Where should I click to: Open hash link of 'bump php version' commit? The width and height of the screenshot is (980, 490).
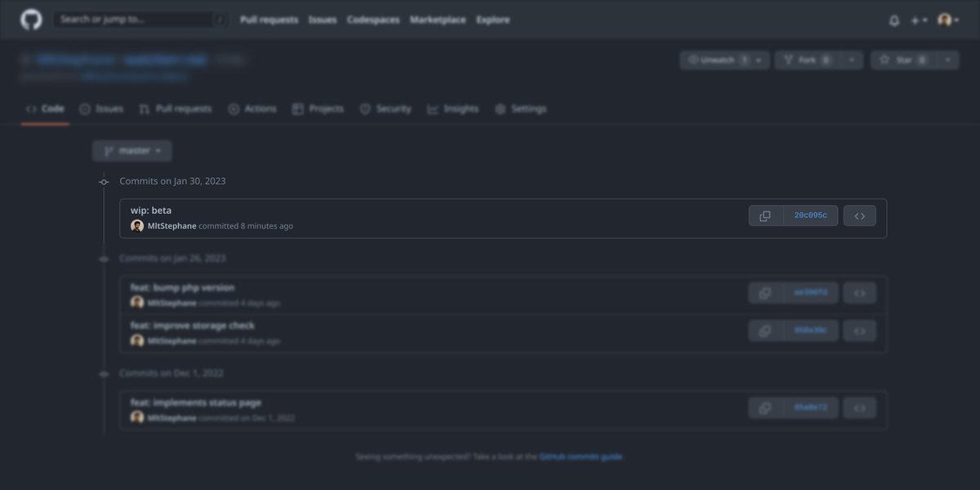click(810, 292)
